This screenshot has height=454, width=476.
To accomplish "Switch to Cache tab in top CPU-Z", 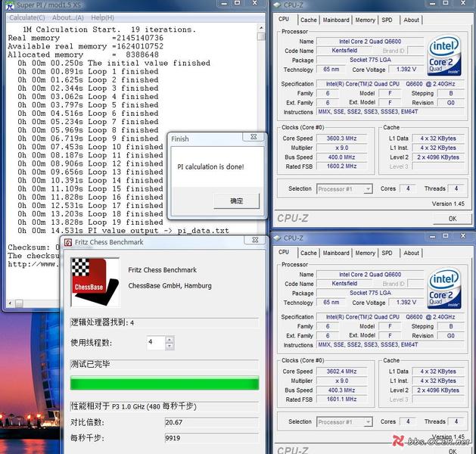I will (x=309, y=20).
